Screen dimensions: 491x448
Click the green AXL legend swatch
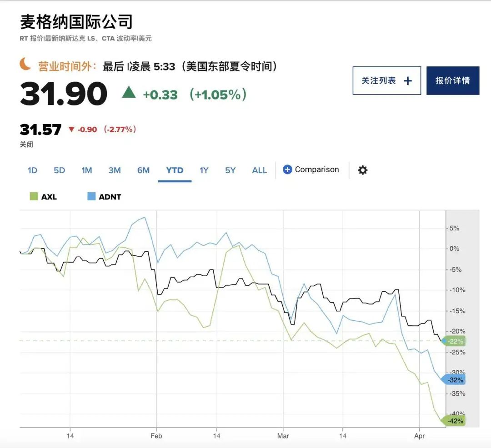[33, 197]
